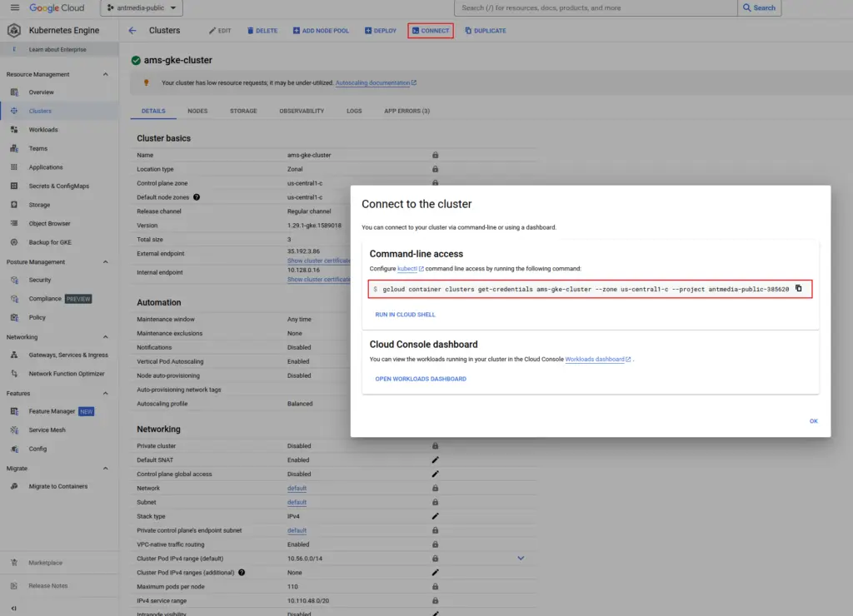Click the Delete cluster toolbar button
The image size is (853, 616).
(x=262, y=31)
